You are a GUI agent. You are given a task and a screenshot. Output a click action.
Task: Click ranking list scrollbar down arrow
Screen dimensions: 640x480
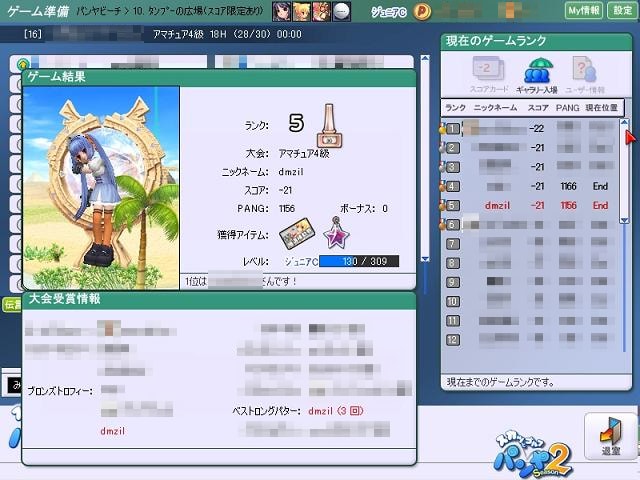click(624, 220)
